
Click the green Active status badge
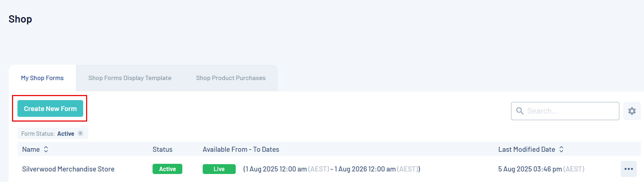click(167, 169)
